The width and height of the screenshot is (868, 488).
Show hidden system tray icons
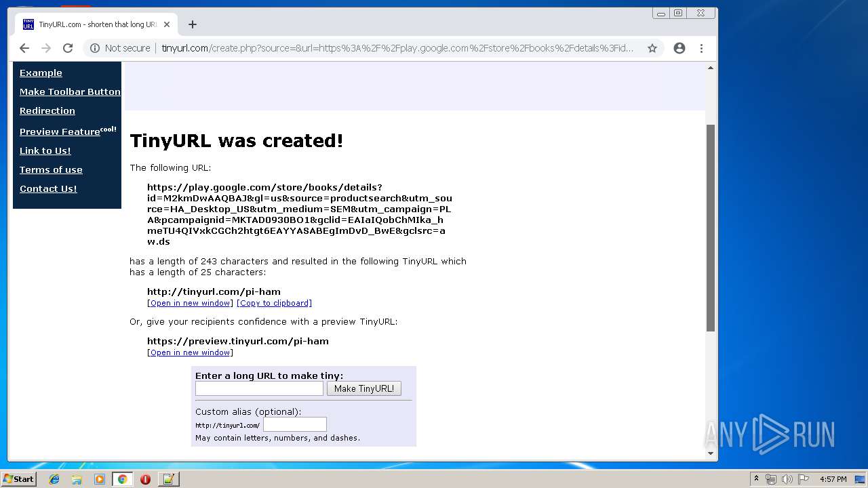coord(756,479)
